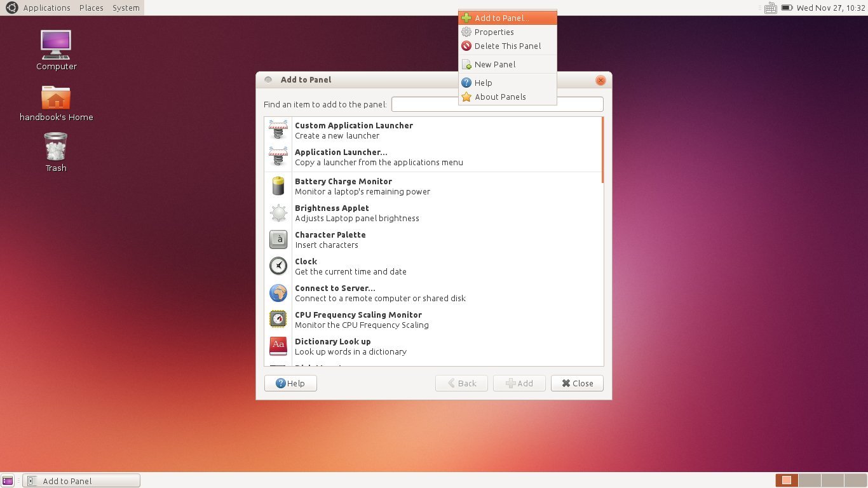Click the Help button in dialog

[290, 383]
